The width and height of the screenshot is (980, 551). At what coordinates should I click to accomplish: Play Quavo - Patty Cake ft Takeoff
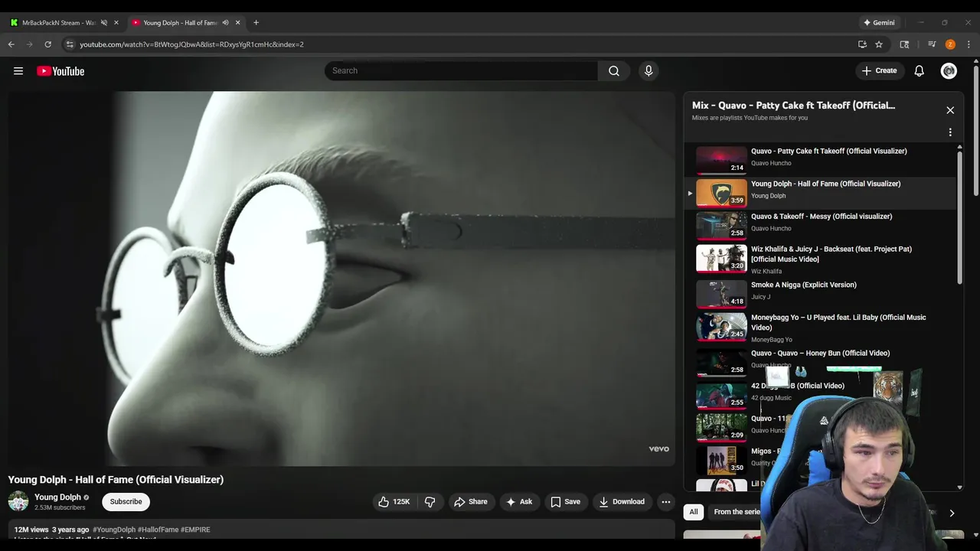[x=821, y=161]
